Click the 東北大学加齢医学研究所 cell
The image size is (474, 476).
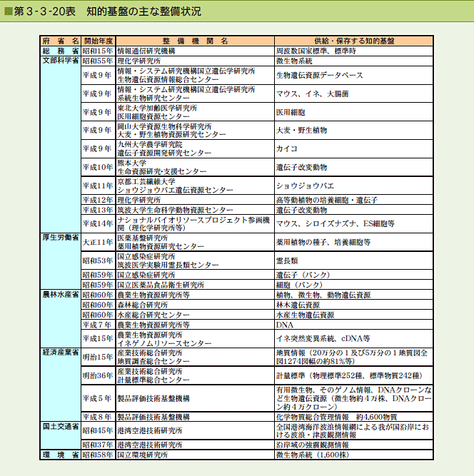tap(195, 112)
